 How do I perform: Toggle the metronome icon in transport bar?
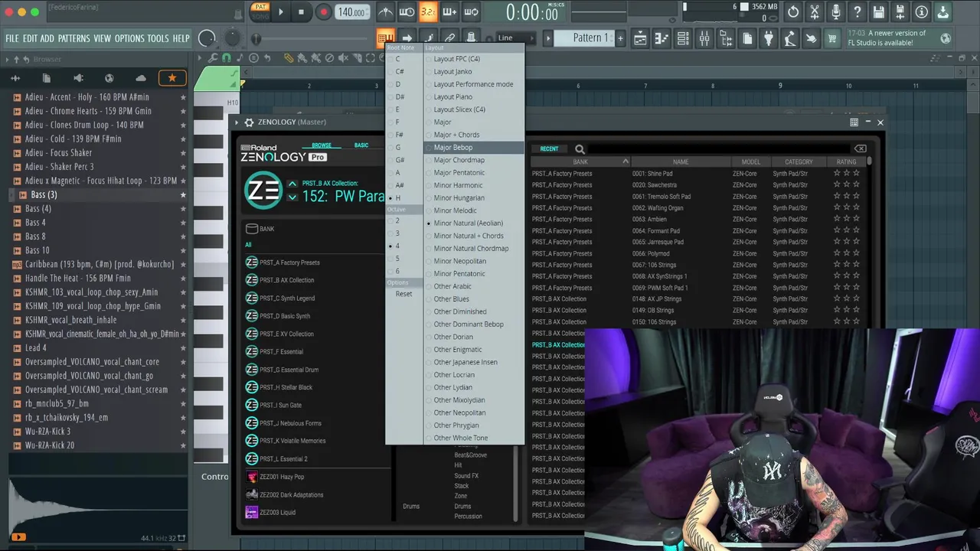click(x=386, y=11)
